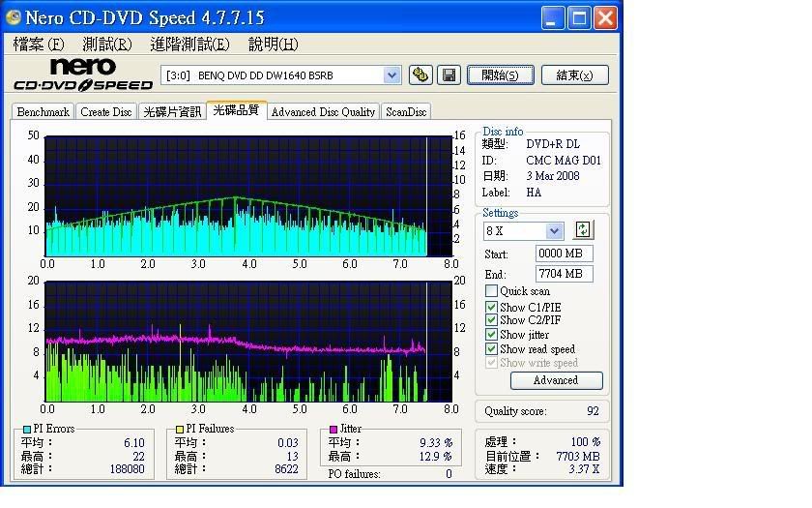812x508 pixels.
Task: Toggle Show read speed checkbox
Action: click(x=491, y=349)
